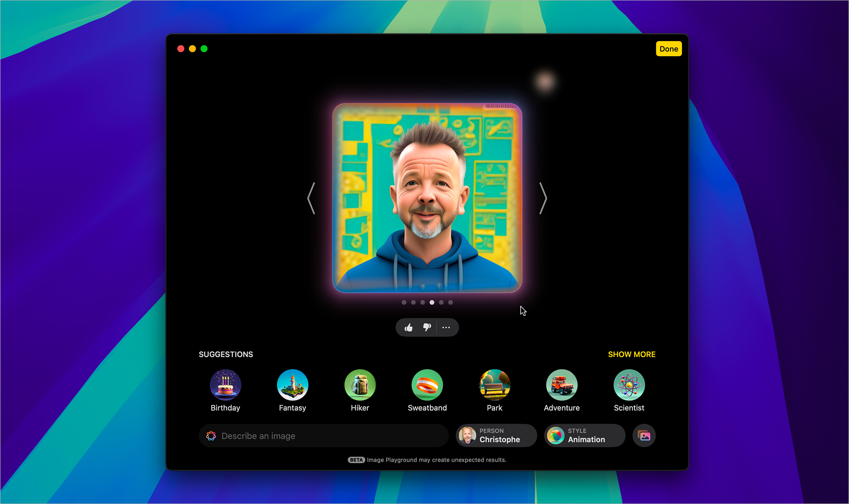Click the ellipsis more options menu
This screenshot has height=504, width=849.
pos(447,327)
